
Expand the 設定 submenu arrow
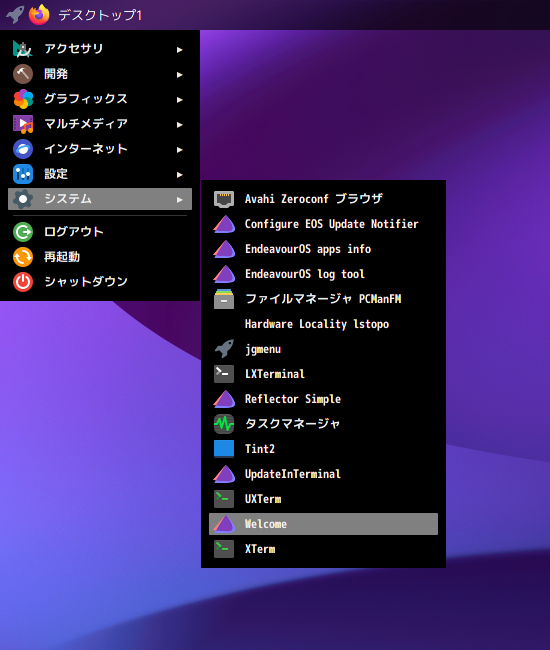(179, 175)
